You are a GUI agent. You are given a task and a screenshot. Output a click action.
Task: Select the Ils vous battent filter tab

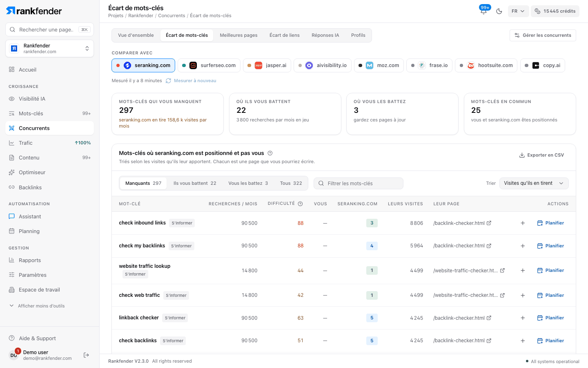[195, 183]
